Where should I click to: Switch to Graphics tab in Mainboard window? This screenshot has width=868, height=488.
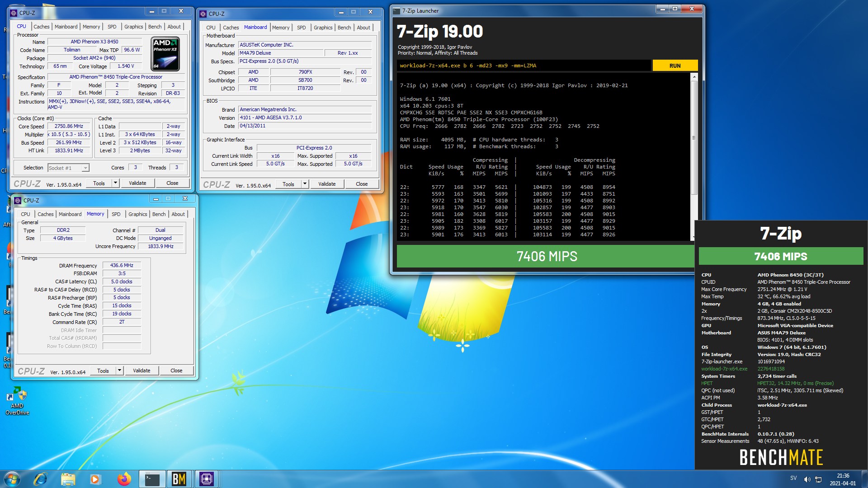coord(323,28)
